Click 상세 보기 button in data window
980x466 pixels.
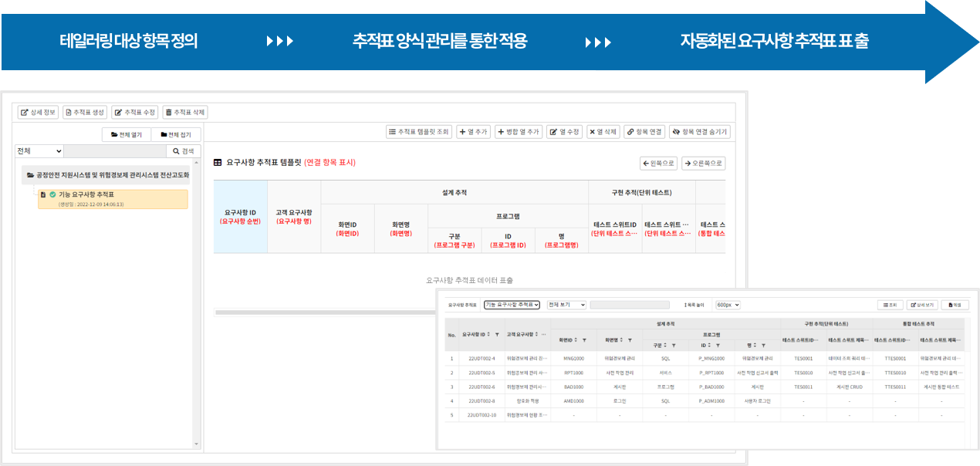pos(922,305)
